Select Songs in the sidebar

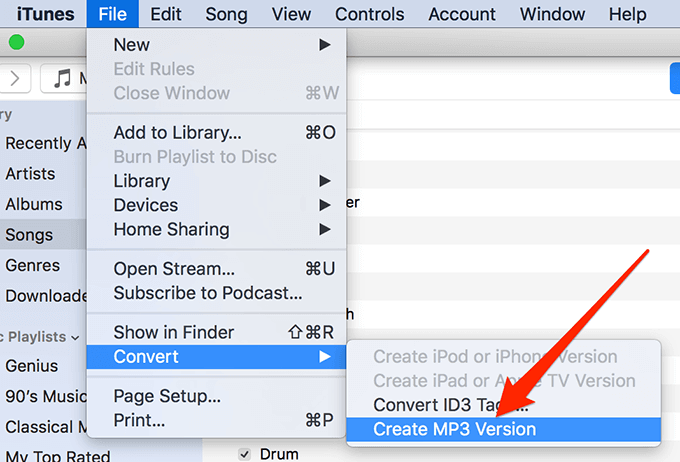[30, 235]
